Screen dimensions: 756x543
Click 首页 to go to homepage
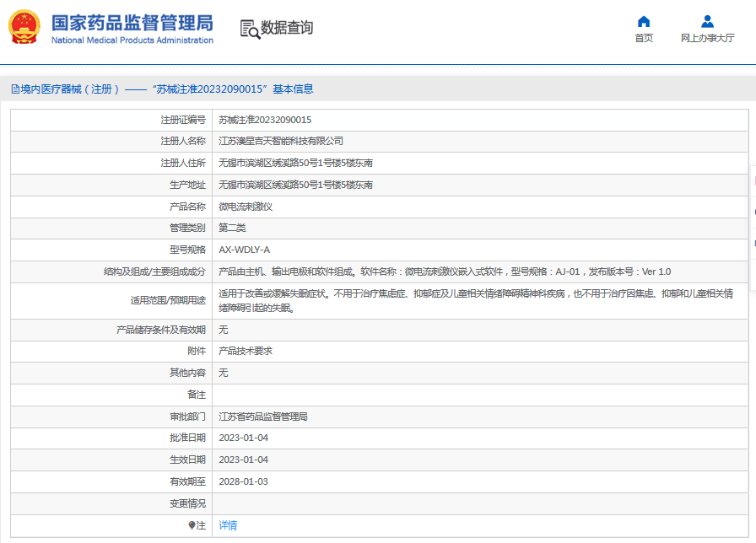[x=644, y=37]
